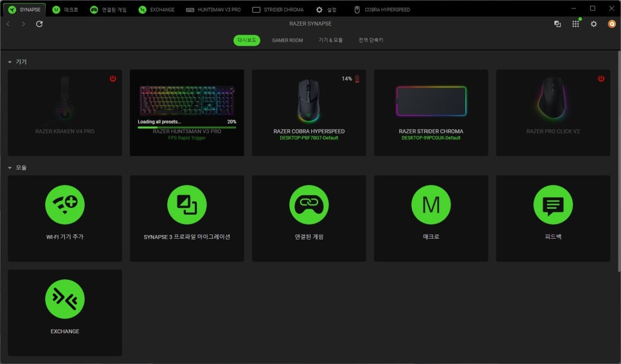Click FPS Rapid Trigger profile text
This screenshot has width=621, height=364.
pos(186,138)
